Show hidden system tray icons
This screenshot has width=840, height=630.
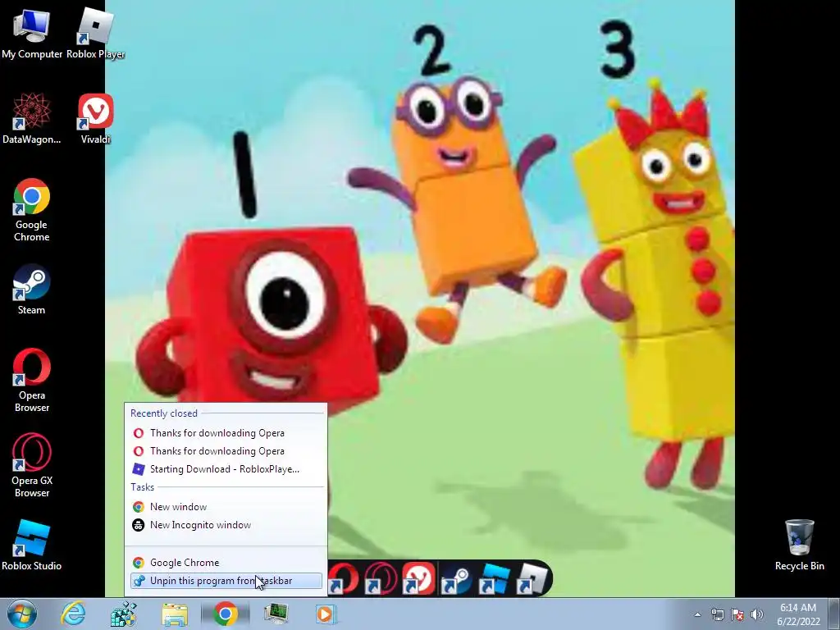pos(697,614)
